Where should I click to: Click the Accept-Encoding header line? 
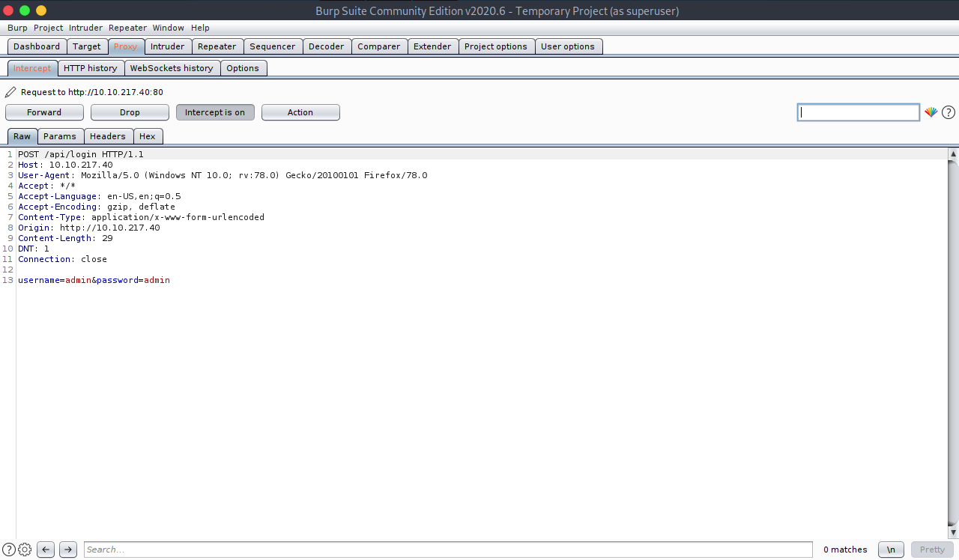coord(97,207)
